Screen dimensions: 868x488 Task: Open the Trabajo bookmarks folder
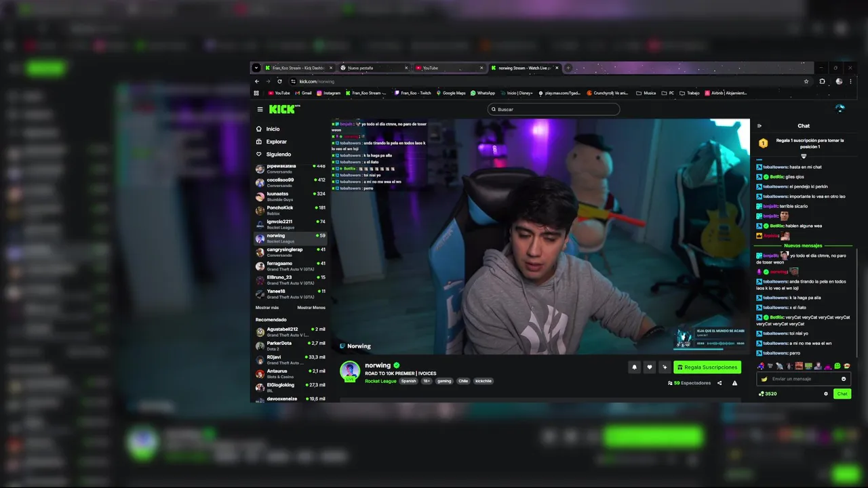point(689,93)
